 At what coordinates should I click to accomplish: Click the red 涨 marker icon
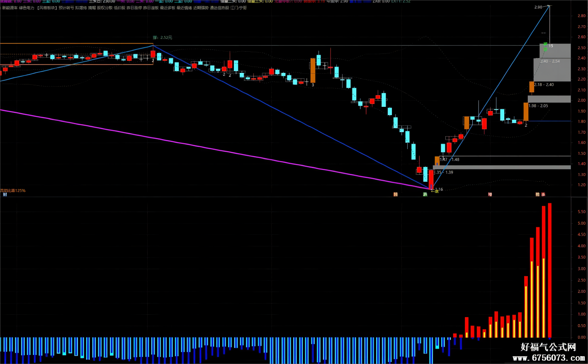click(543, 194)
